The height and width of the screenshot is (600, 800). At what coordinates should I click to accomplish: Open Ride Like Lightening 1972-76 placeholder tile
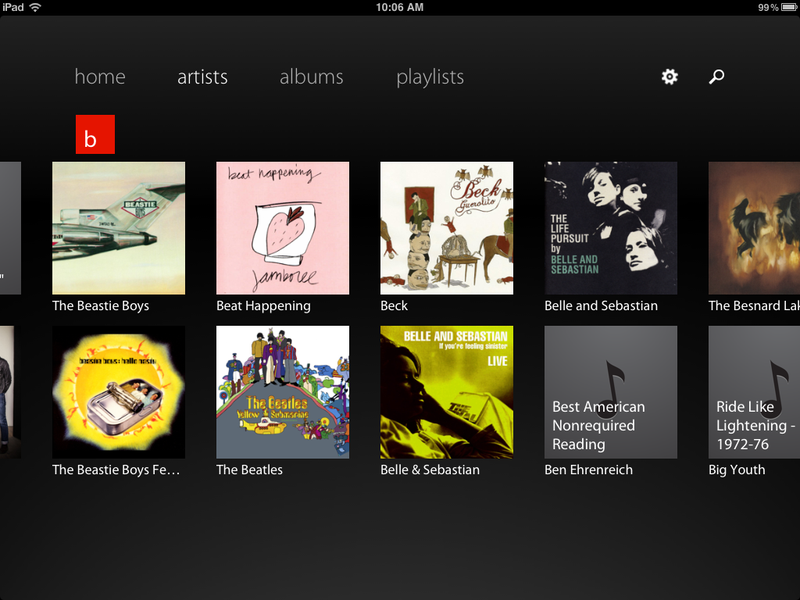(754, 392)
